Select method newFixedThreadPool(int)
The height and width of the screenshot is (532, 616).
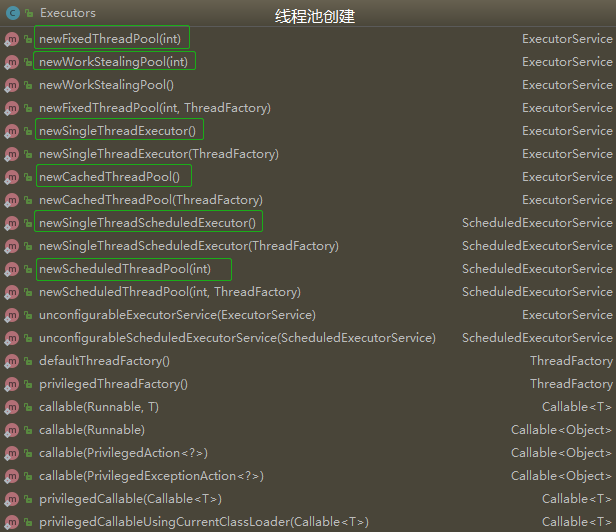110,39
